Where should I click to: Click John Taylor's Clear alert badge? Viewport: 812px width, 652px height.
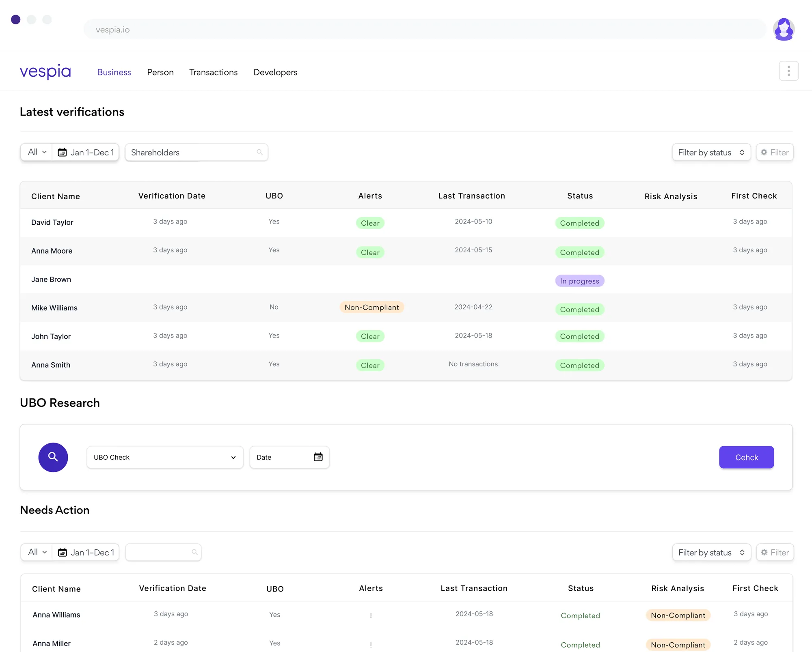(x=370, y=336)
